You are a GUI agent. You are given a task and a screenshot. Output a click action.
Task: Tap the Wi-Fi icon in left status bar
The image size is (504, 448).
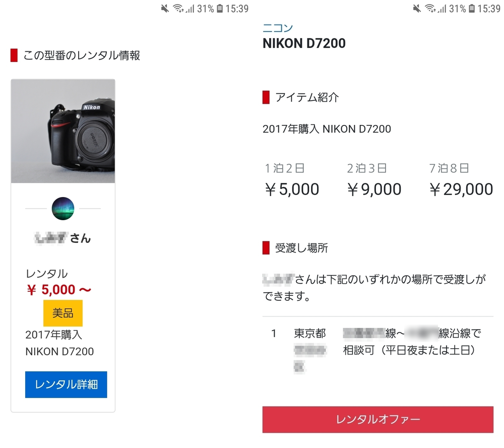[177, 9]
